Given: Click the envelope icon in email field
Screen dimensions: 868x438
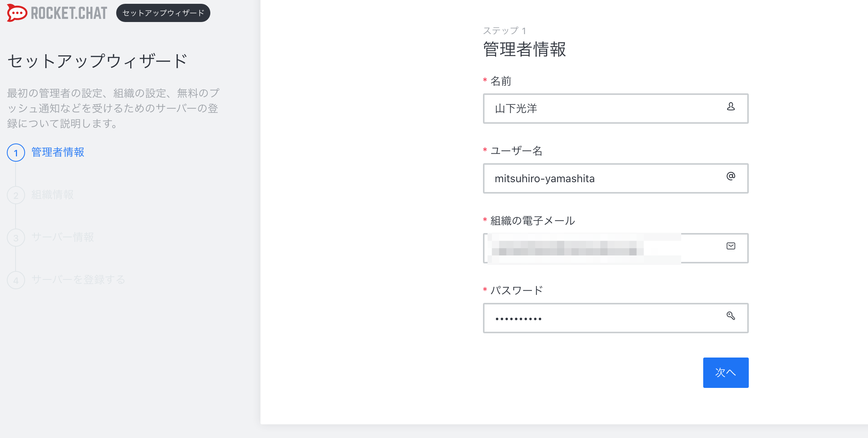Looking at the screenshot, I should point(731,246).
